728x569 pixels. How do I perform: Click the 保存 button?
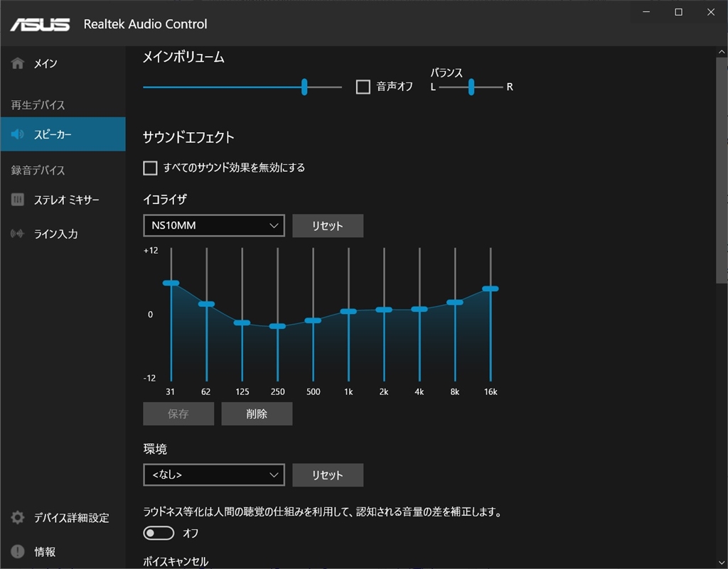pos(178,413)
